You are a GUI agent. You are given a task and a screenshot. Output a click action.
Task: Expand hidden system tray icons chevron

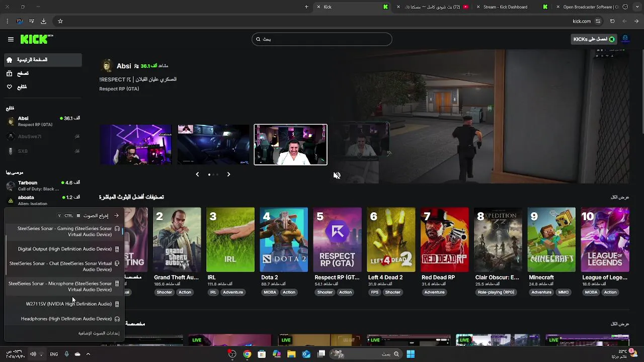coord(88,354)
